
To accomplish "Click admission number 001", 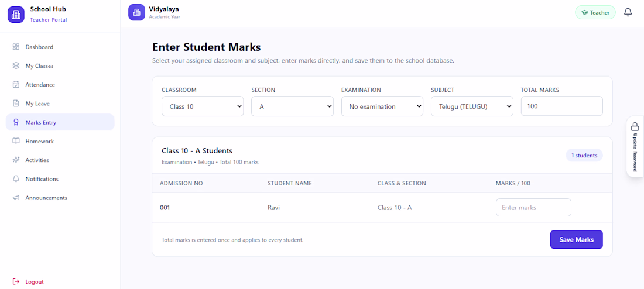I will (x=165, y=208).
